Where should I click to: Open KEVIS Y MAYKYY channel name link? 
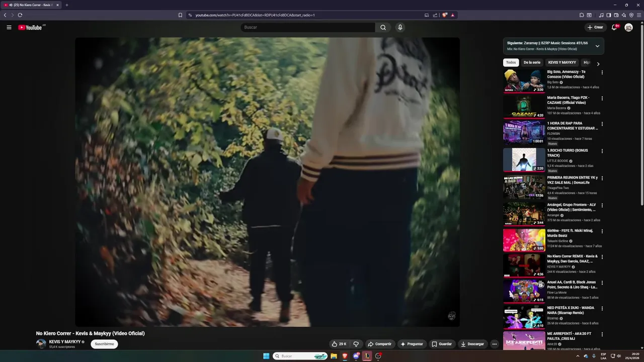click(65, 341)
